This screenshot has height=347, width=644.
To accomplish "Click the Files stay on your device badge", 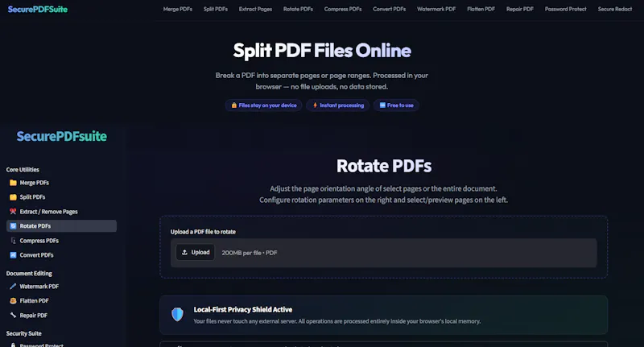I will tap(263, 105).
